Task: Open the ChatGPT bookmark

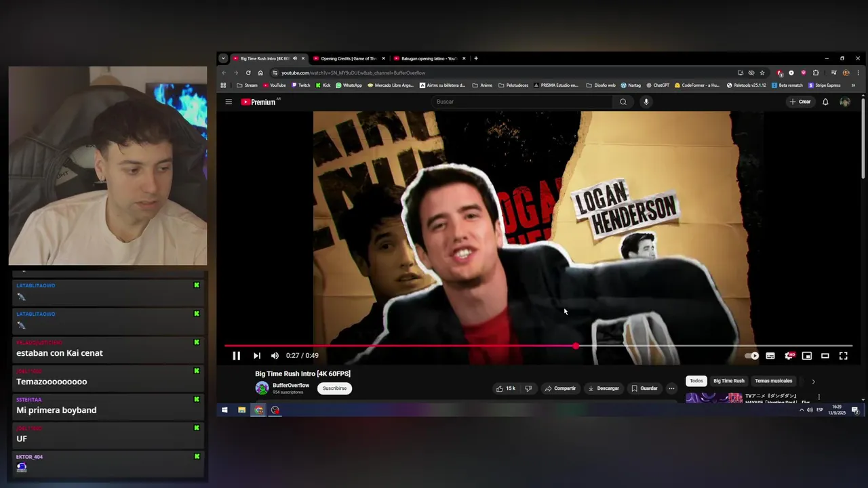Action: (x=658, y=85)
